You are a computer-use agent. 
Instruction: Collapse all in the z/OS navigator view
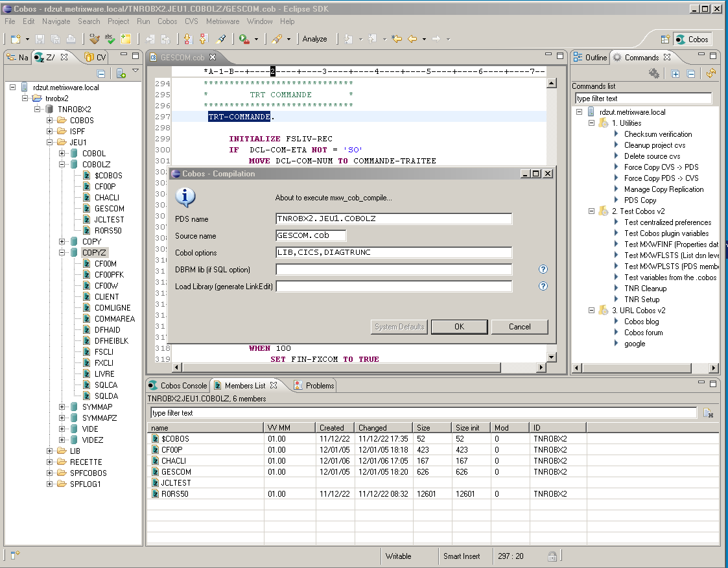click(100, 73)
